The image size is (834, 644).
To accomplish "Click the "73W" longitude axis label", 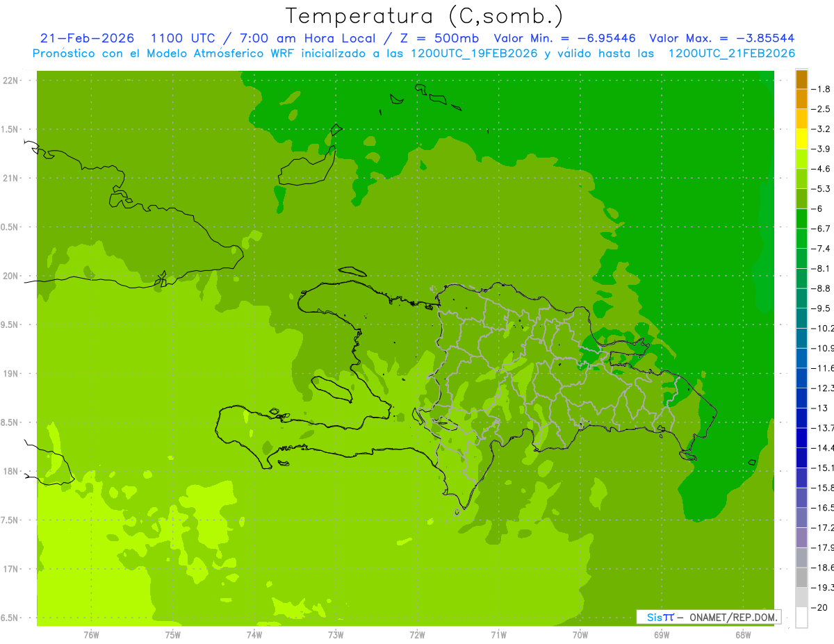I will tap(336, 635).
